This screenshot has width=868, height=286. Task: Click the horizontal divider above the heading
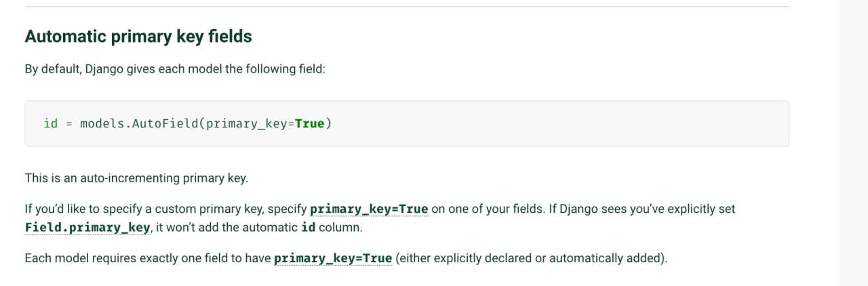[x=407, y=7]
